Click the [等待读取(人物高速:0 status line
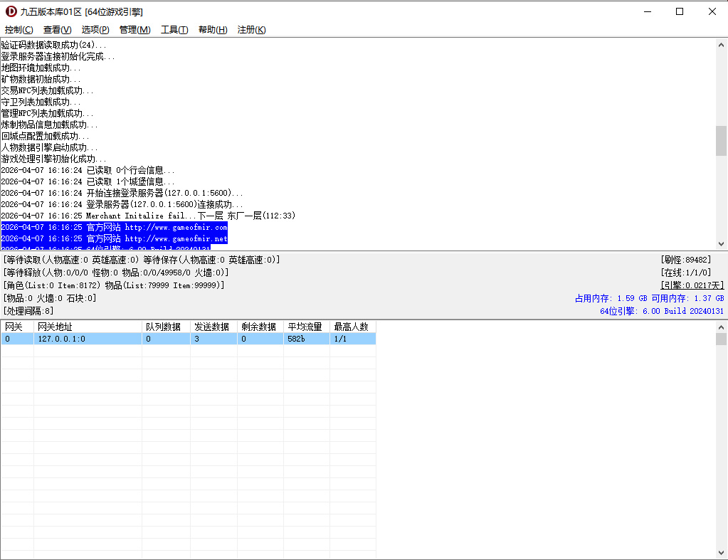The height and width of the screenshot is (560, 728). [x=142, y=260]
